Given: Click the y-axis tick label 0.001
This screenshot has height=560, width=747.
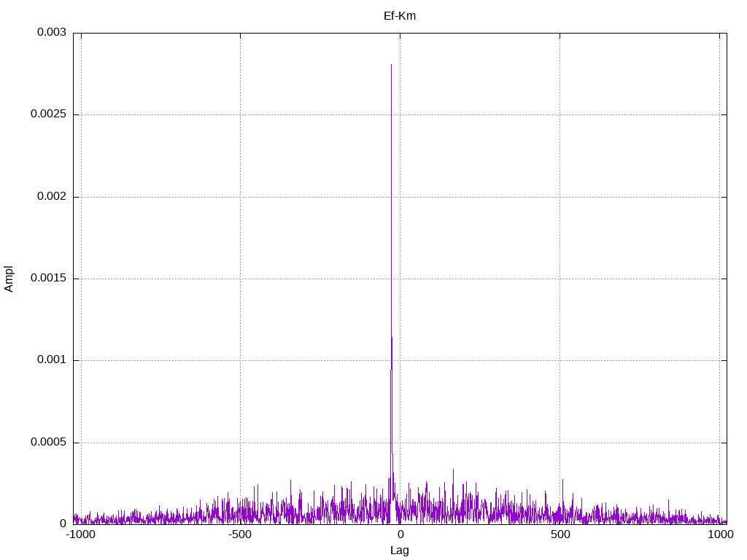Looking at the screenshot, I should [52, 360].
